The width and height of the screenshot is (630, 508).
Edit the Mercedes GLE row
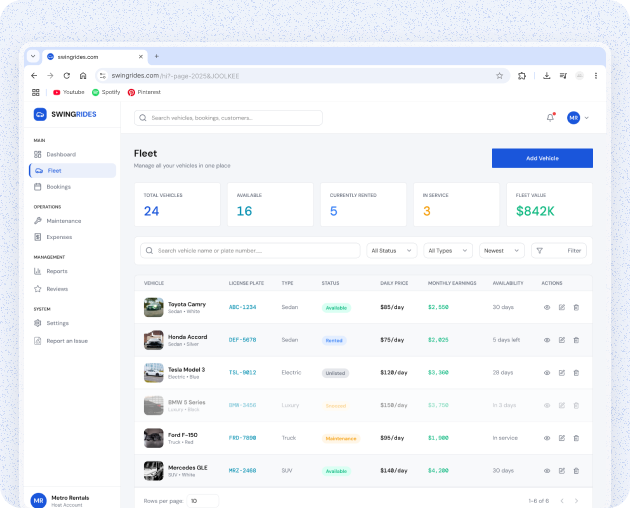click(x=562, y=471)
